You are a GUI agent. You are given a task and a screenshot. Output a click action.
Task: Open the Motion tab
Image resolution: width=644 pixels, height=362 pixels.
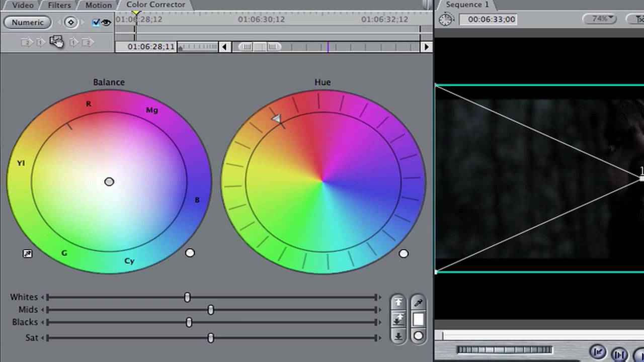coord(99,5)
